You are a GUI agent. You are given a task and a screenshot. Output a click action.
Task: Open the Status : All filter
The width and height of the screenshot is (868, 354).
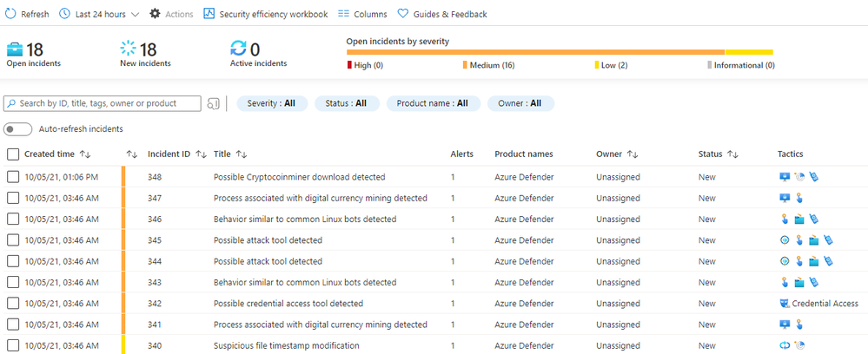click(x=347, y=103)
